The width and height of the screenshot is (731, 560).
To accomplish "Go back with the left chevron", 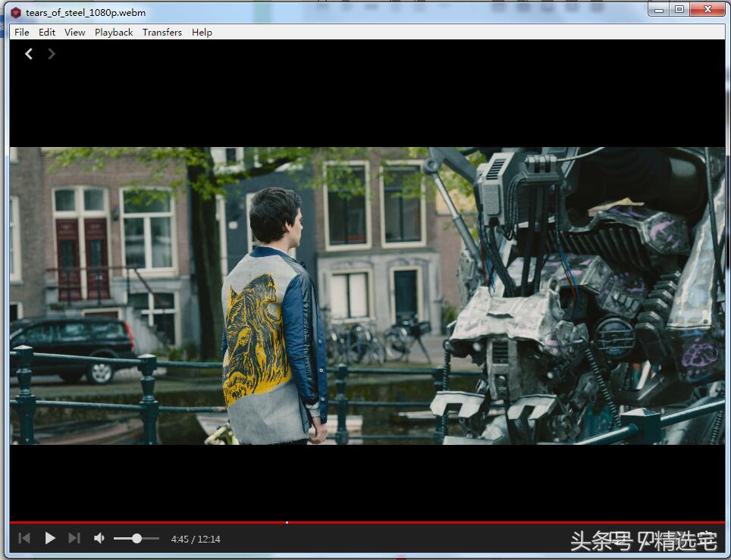I will tap(29, 54).
